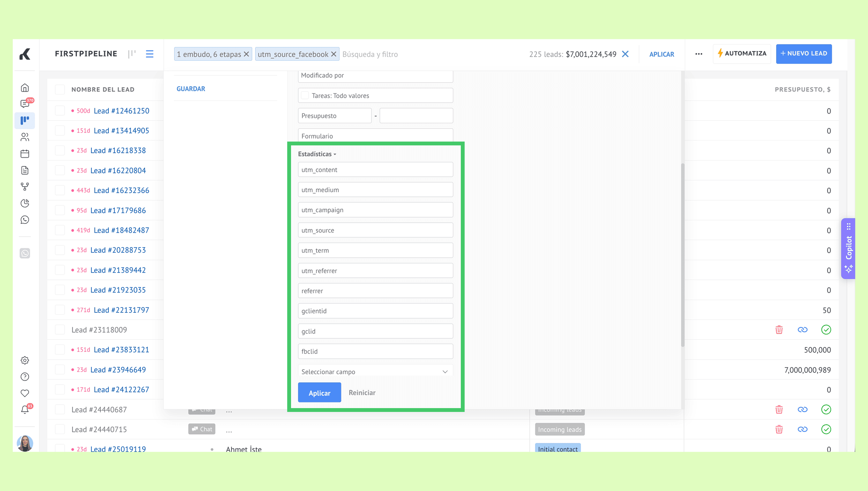Click link icon for Lead #24440715
This screenshot has height=491, width=868.
pos(802,429)
